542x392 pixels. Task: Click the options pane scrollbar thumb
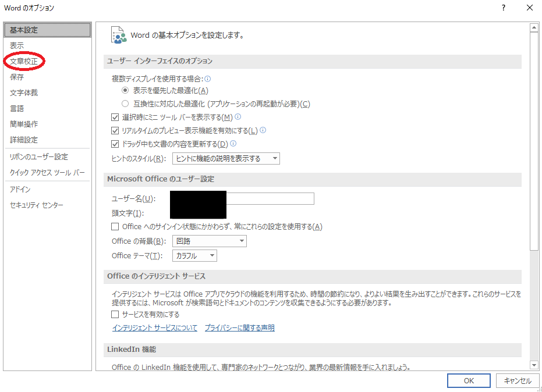tap(534, 141)
